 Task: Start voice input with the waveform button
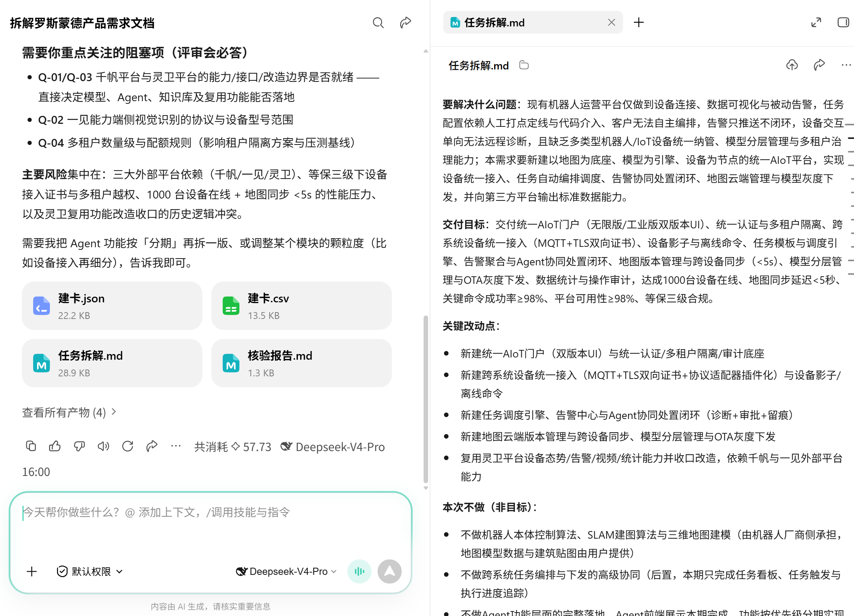pyautogui.click(x=359, y=571)
